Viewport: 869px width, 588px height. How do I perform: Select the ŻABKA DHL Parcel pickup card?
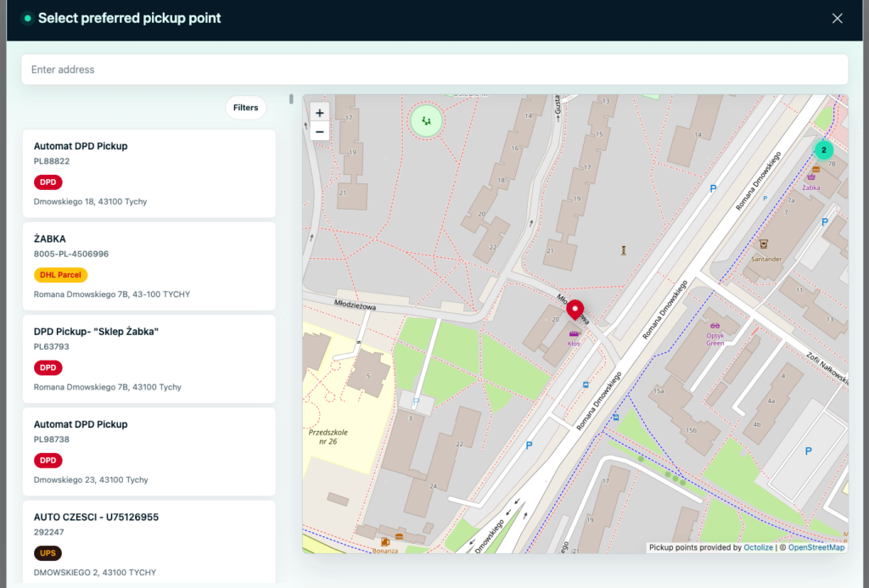(x=149, y=266)
